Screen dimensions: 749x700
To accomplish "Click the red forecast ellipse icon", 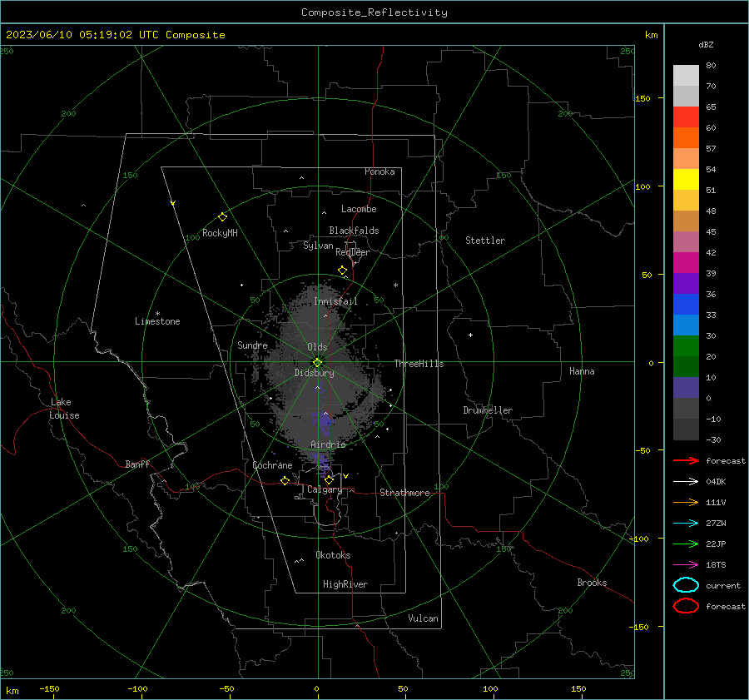I will click(x=686, y=605).
